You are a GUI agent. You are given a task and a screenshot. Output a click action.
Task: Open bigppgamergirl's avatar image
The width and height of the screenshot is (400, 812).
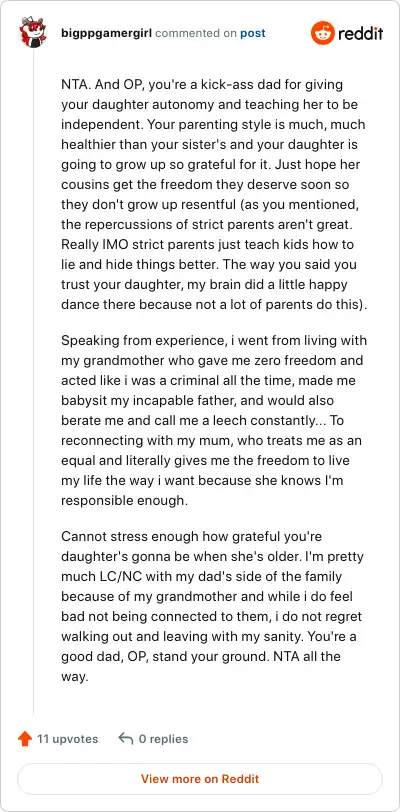coord(33,32)
